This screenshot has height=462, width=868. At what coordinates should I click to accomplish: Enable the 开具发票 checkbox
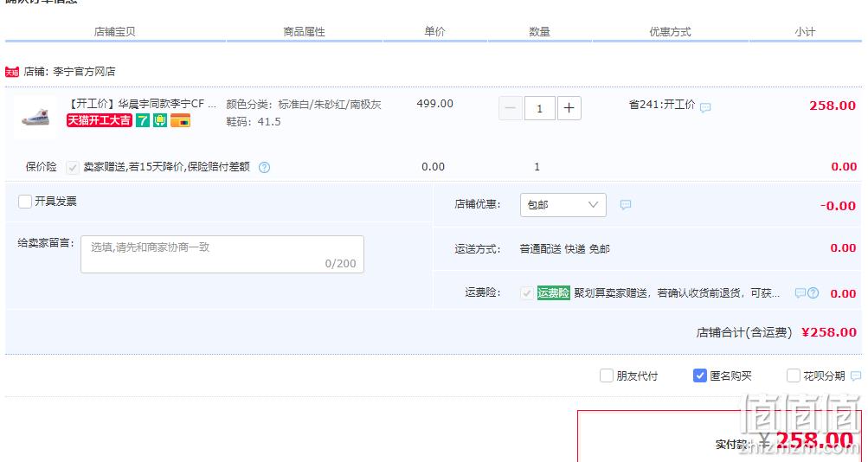(x=25, y=202)
